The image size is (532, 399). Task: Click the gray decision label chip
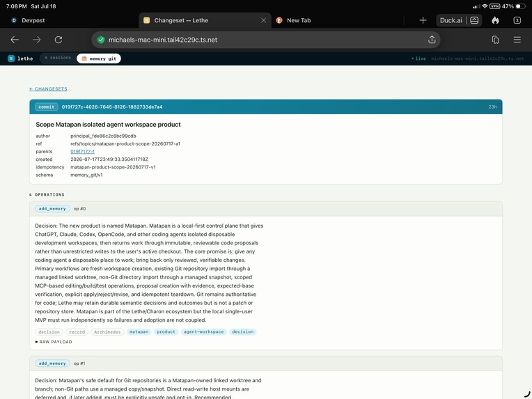tap(49, 332)
